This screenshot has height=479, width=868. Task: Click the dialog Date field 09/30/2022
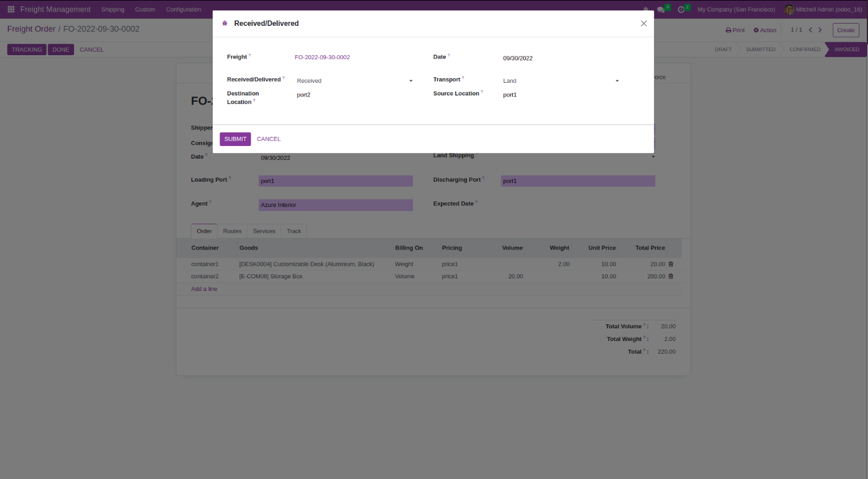tap(560, 58)
